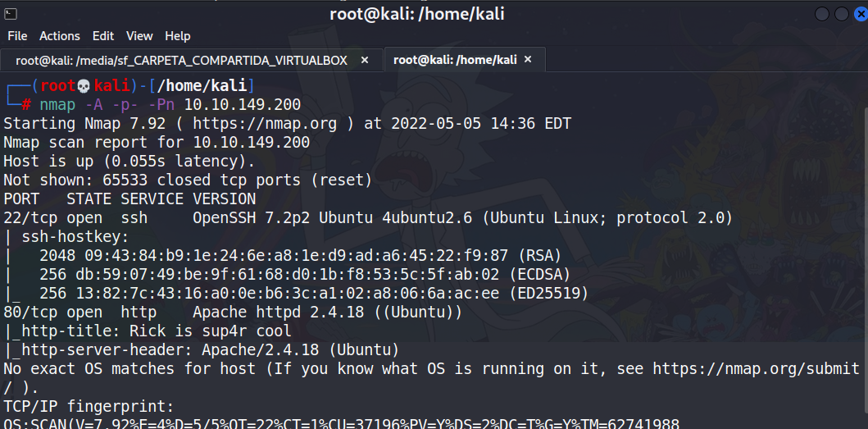868x429 pixels.
Task: Open the File menu
Action: pyautogui.click(x=17, y=36)
